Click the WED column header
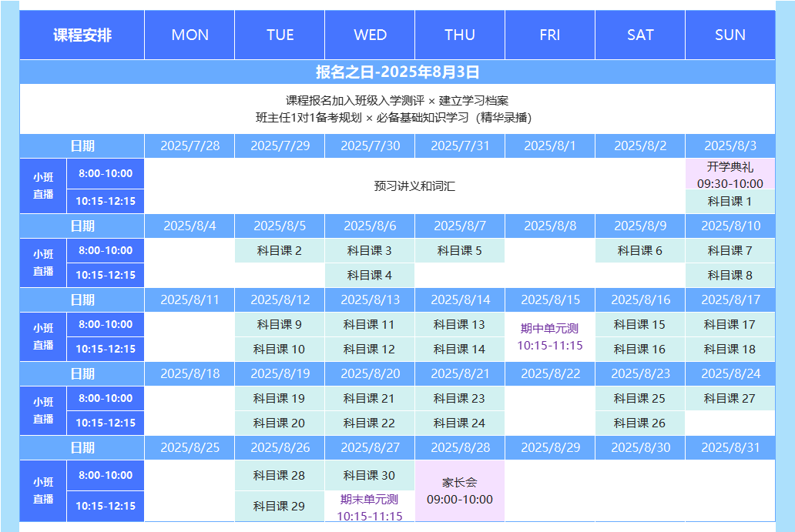 click(x=370, y=35)
